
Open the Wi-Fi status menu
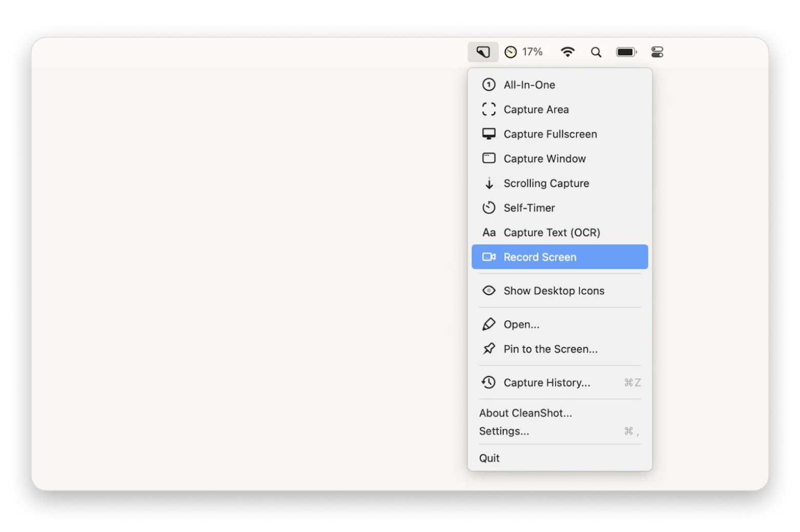coord(567,52)
